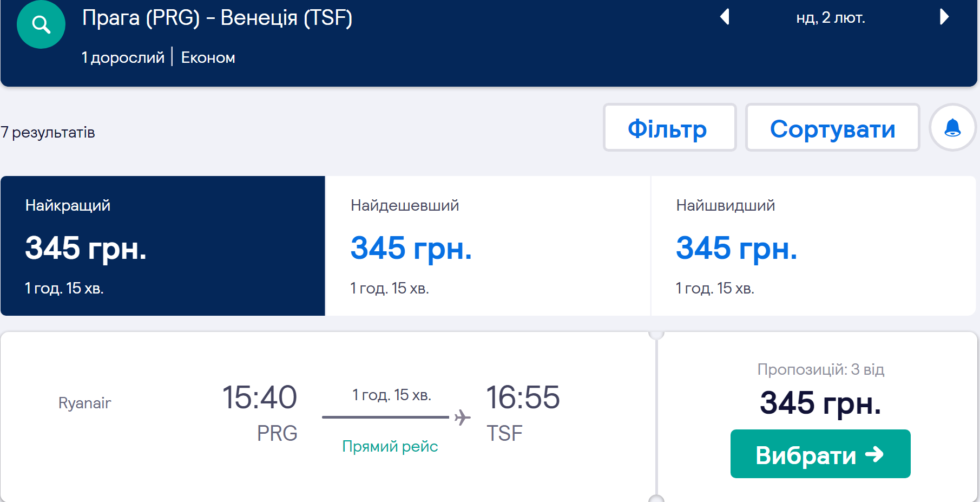The width and height of the screenshot is (980, 502).
Task: Switch to the Найдешевший tab
Action: 487,245
